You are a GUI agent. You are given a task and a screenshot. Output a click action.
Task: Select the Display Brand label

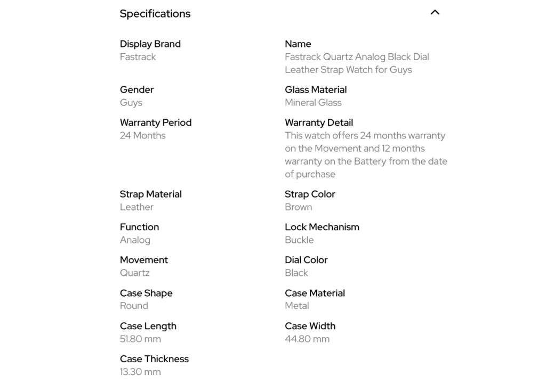tap(150, 44)
